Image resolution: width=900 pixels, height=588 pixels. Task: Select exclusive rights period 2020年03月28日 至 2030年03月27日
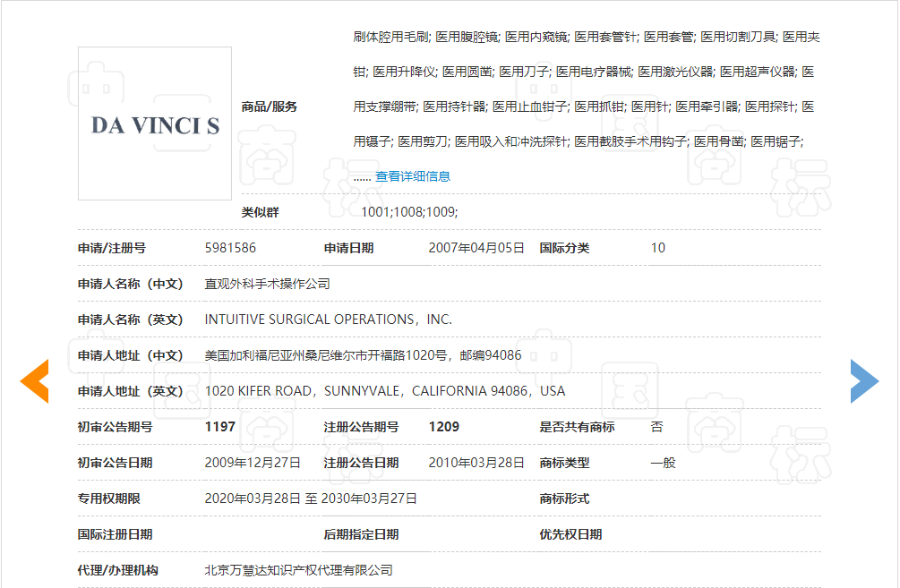311,499
